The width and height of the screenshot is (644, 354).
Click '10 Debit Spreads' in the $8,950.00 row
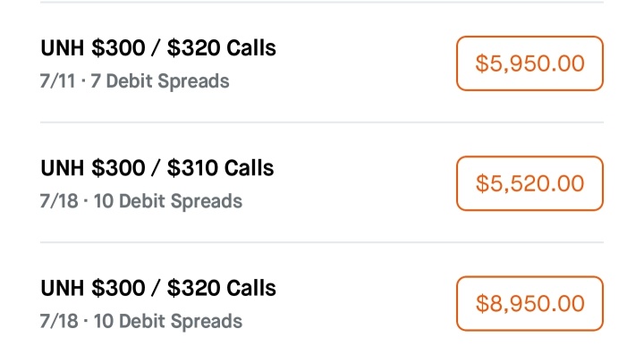(x=168, y=321)
